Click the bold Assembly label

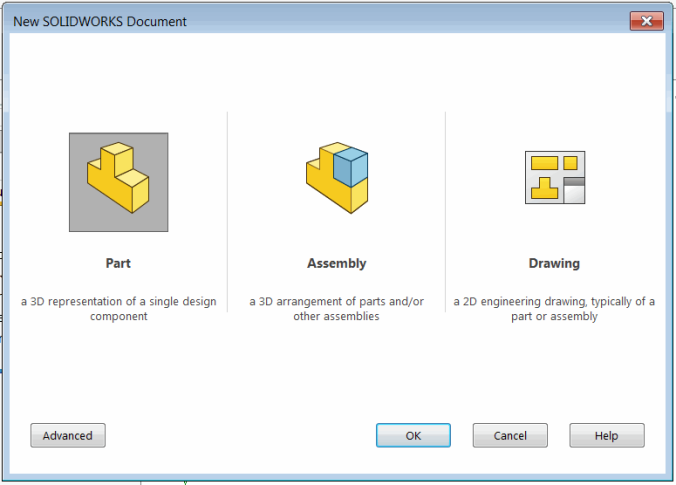coord(336,264)
